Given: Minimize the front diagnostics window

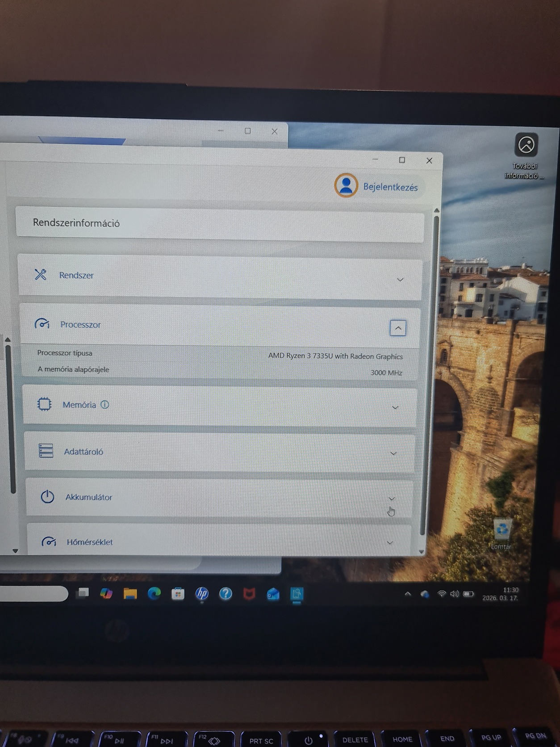Looking at the screenshot, I should [375, 159].
